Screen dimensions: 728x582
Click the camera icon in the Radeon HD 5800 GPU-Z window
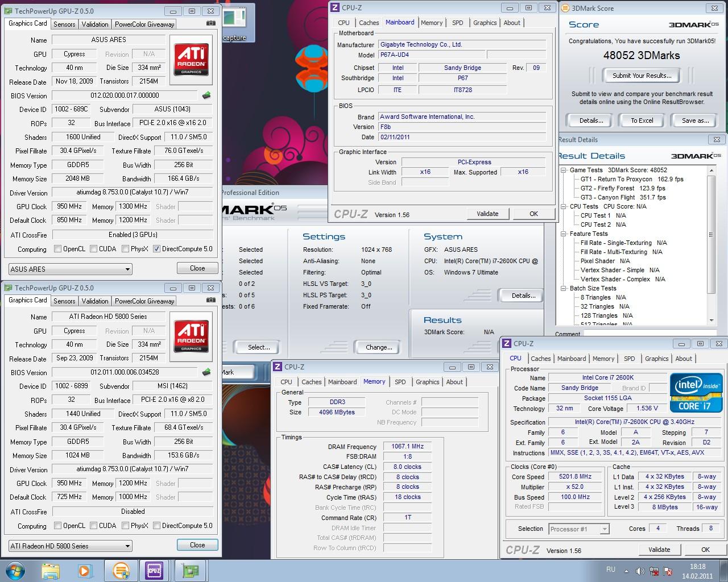click(211, 300)
